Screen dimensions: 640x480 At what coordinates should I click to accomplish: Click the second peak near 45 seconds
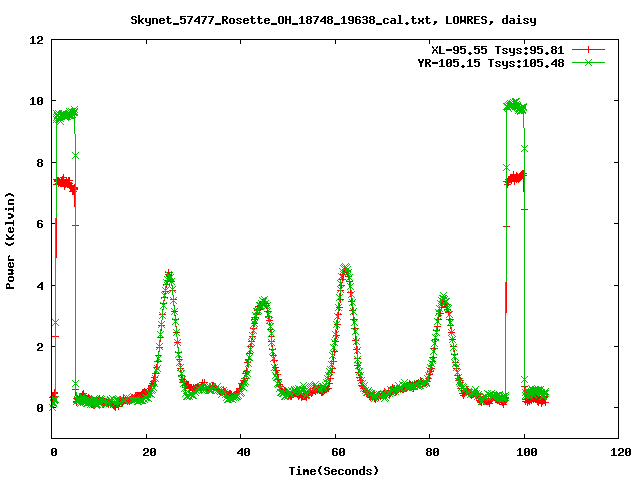264,303
